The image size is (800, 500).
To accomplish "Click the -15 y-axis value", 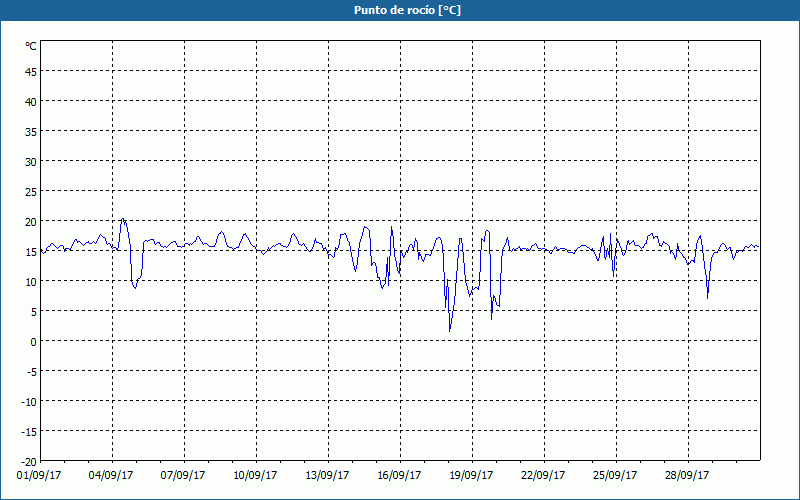I will 29,432.
